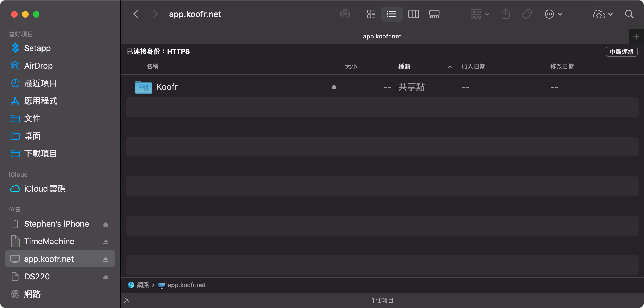Screen dimensions: 644x308
Task: Open 文件 folder in sidebar
Action: 60,118
